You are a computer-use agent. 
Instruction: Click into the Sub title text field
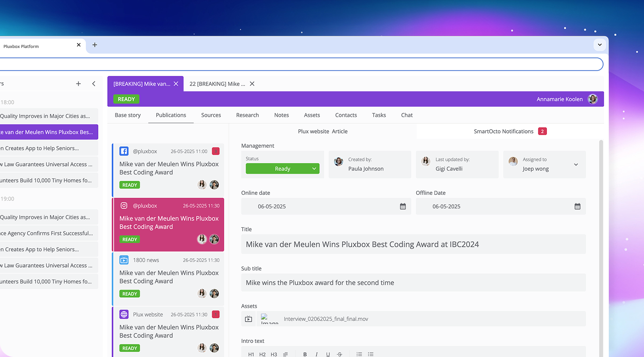click(x=413, y=283)
